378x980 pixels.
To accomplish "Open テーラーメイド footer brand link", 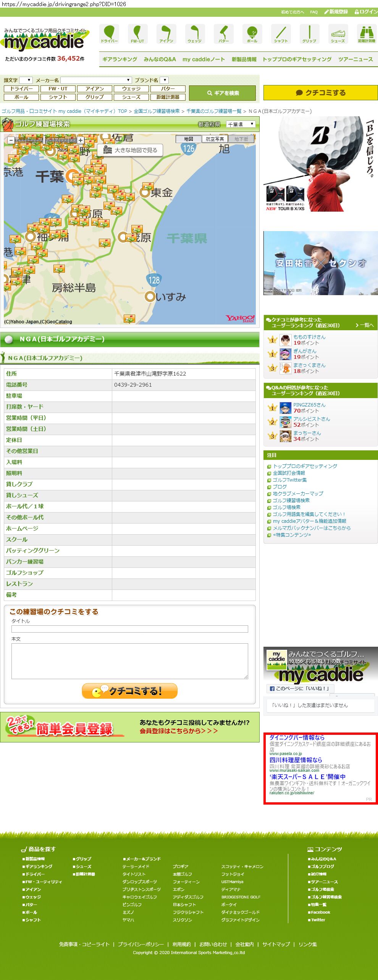I will point(136,866).
